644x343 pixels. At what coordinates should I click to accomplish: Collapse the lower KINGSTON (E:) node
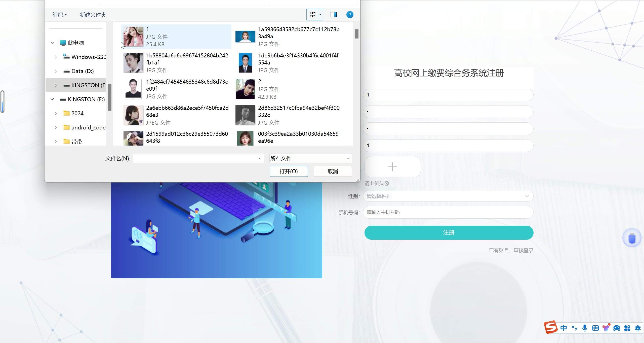pos(52,99)
